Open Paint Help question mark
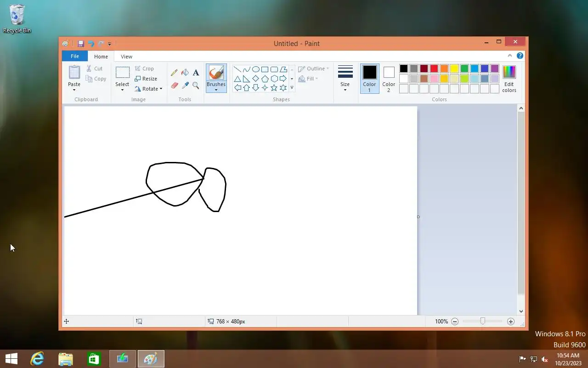 click(520, 56)
